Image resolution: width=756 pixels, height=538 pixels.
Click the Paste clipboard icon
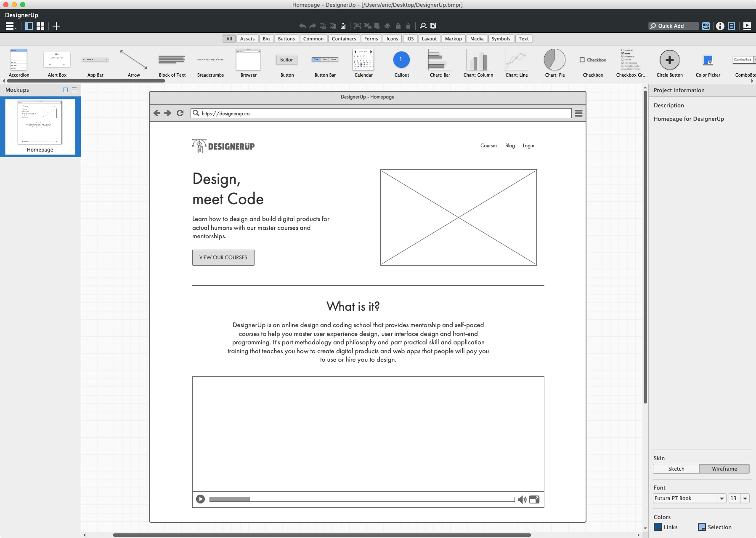pyautogui.click(x=343, y=26)
